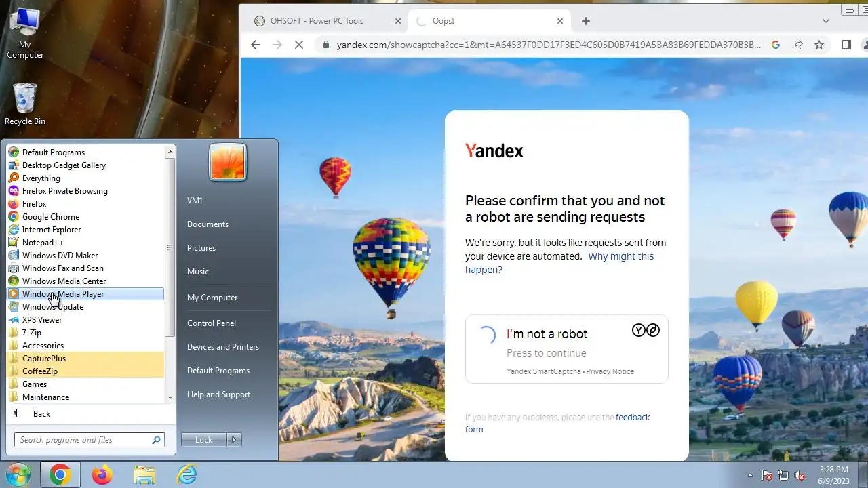
Task: Click the Search programs and files box
Action: pyautogui.click(x=89, y=440)
